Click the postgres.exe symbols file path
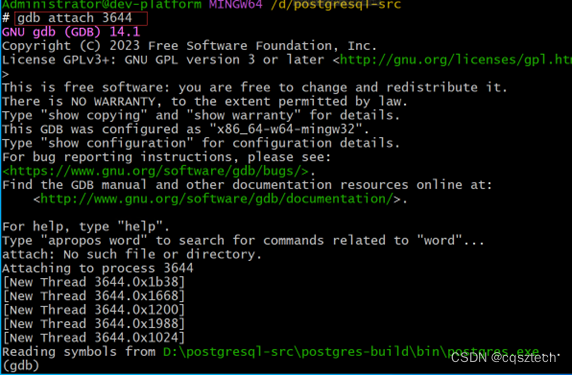This screenshot has width=572, height=375. [351, 352]
